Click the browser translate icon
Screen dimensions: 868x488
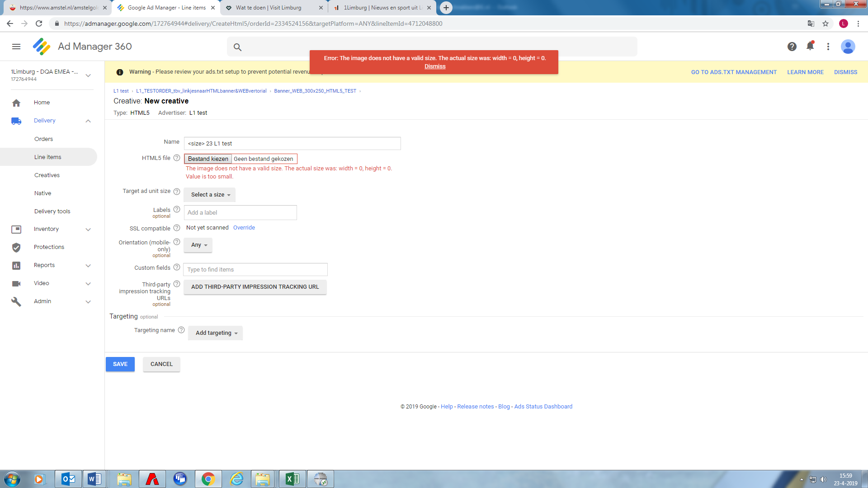811,23
